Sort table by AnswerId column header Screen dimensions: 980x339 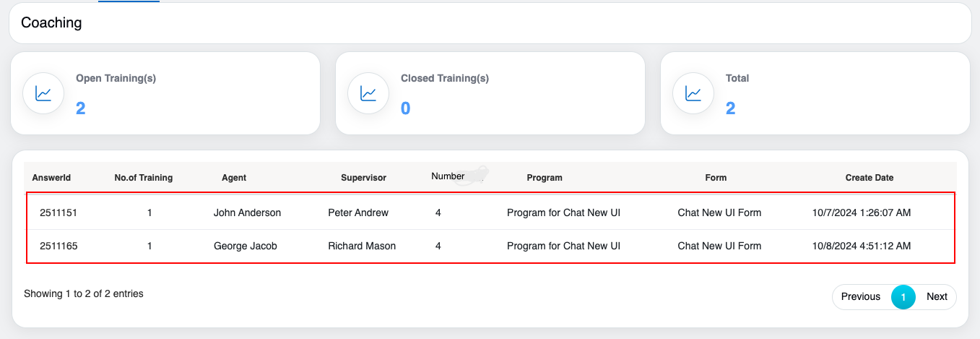click(51, 178)
